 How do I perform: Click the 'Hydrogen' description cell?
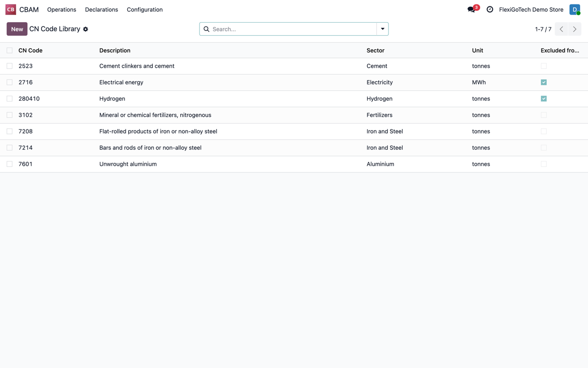point(112,99)
